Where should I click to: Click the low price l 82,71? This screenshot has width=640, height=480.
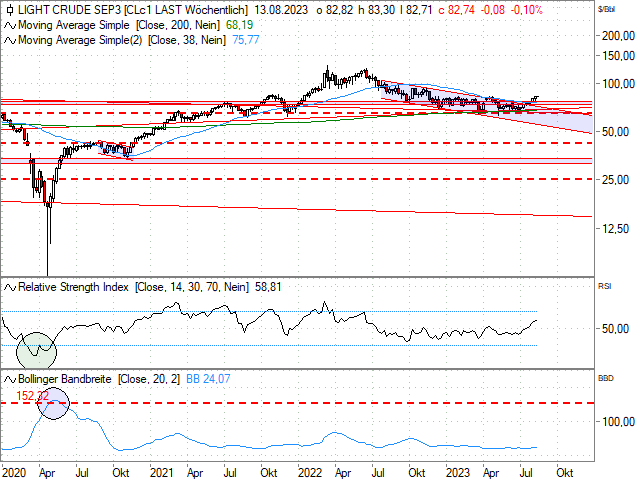pos(416,10)
